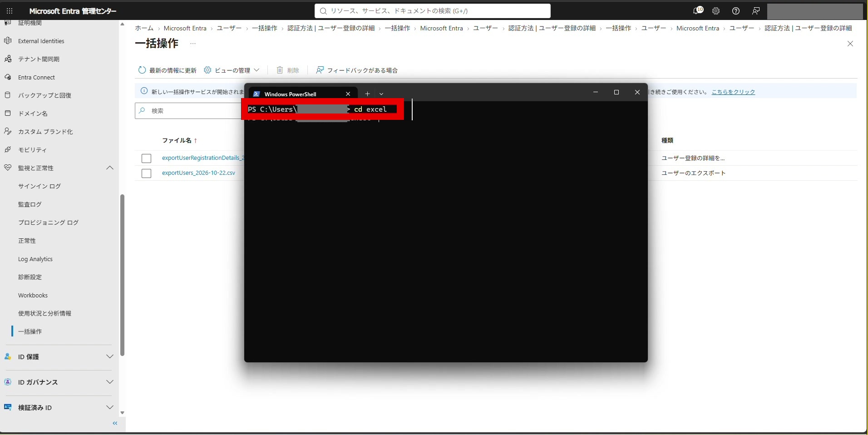Screen dimensions: 868x435
Task: Click the top resource search box
Action: pos(433,11)
